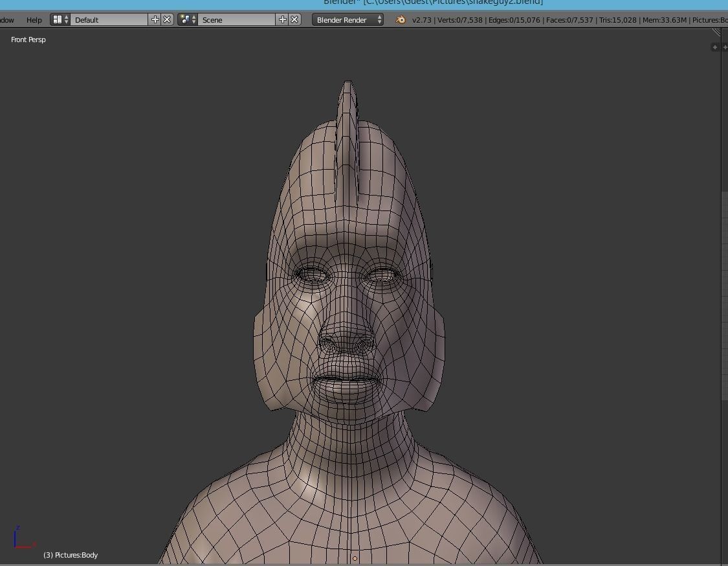Click the model's head crest fin
This screenshot has width=728, height=566.
click(347, 144)
